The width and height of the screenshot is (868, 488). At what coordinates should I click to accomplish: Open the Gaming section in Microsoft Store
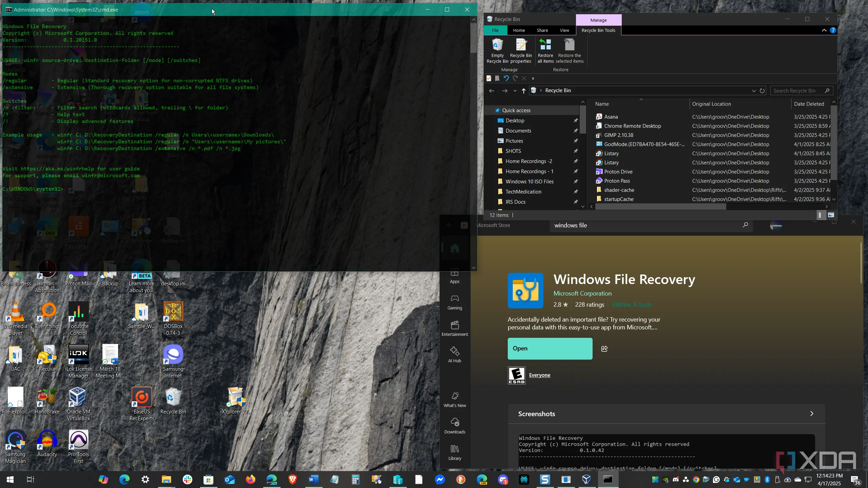pos(454,302)
